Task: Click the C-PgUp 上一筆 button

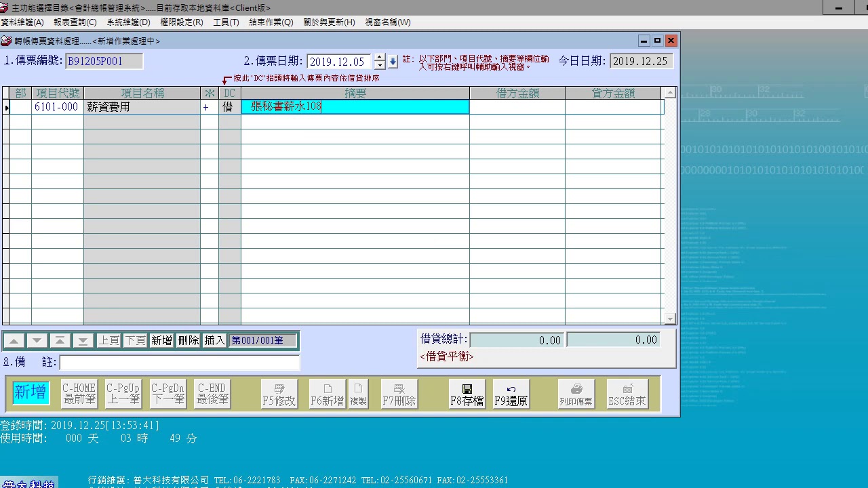Action: pyautogui.click(x=123, y=394)
